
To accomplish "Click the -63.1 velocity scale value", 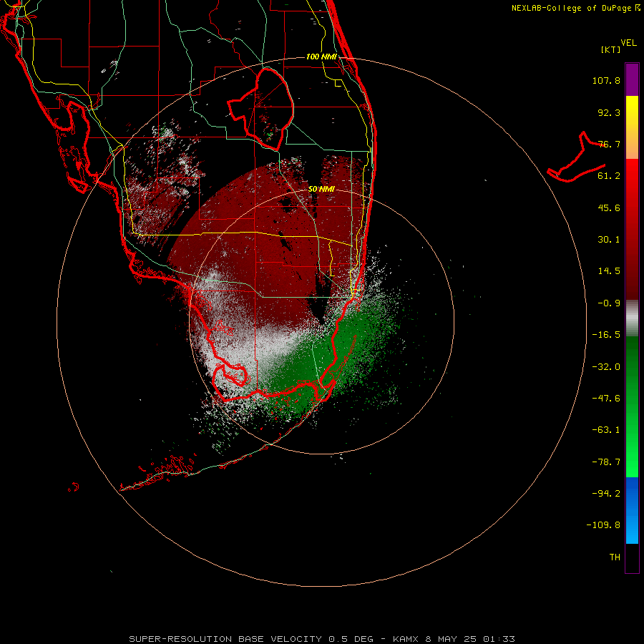I will (x=606, y=430).
